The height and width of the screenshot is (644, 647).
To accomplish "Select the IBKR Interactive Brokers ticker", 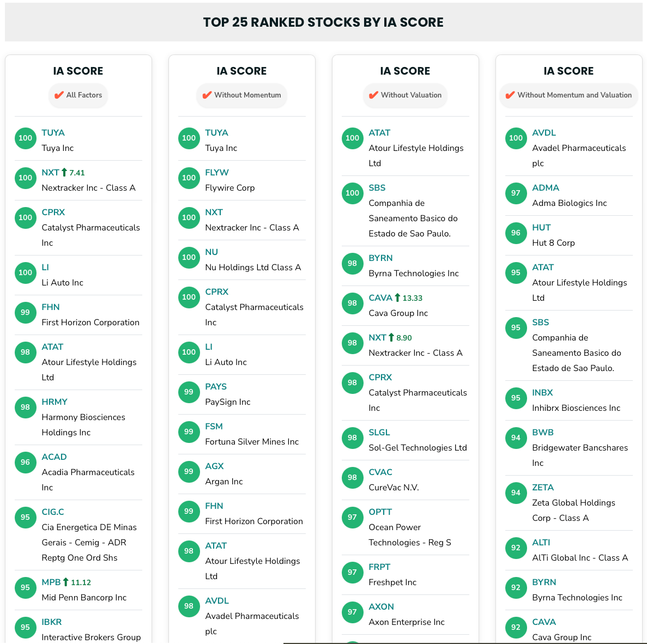I will (51, 621).
